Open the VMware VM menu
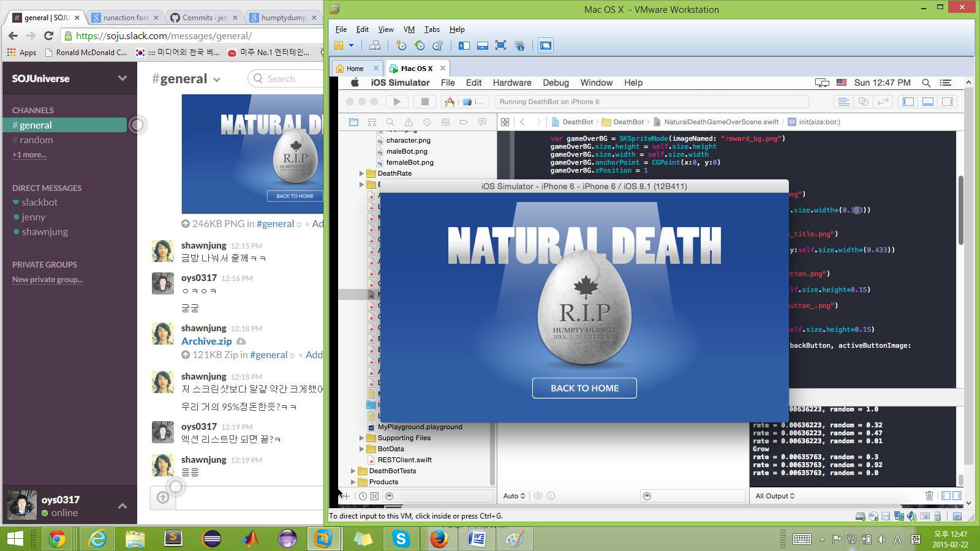Viewport: 980px width, 551px height. 409,29
